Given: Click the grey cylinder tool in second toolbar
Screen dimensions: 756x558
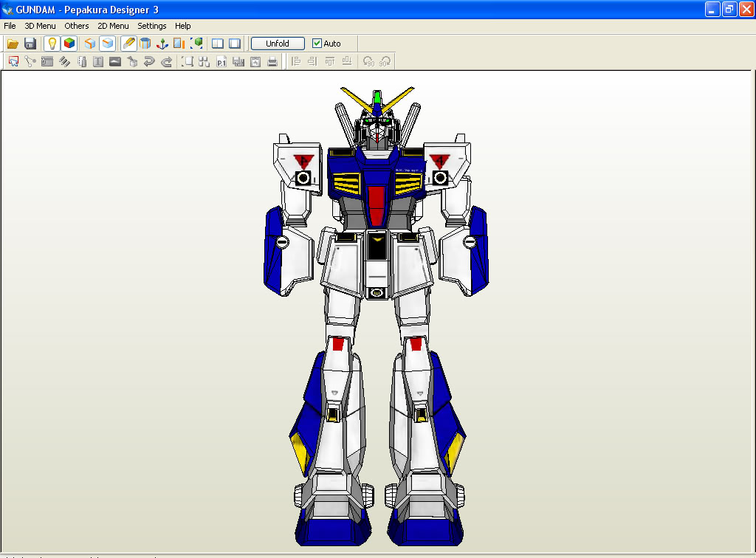Looking at the screenshot, I should click(82, 61).
